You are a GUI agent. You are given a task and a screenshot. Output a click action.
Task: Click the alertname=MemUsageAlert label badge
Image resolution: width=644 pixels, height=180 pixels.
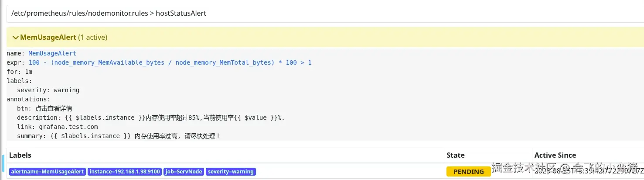47,172
